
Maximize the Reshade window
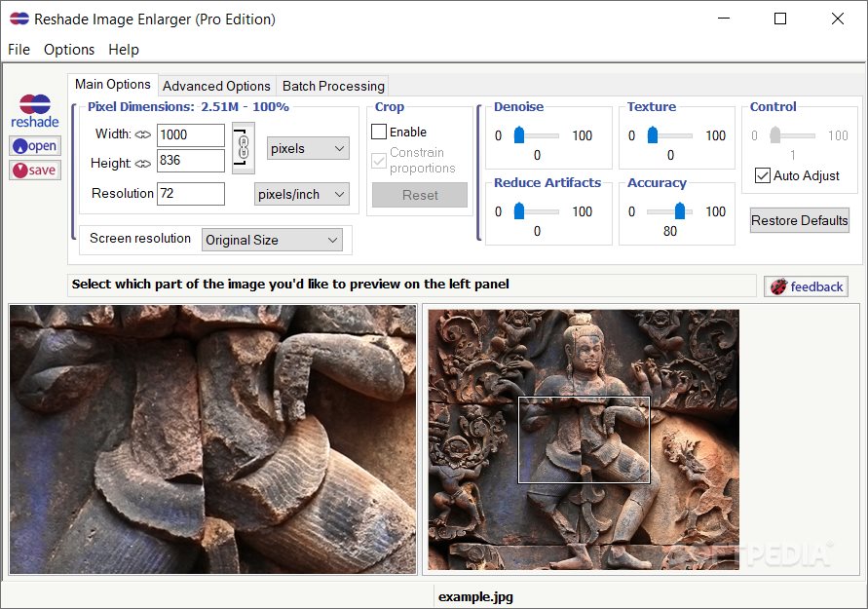(780, 19)
